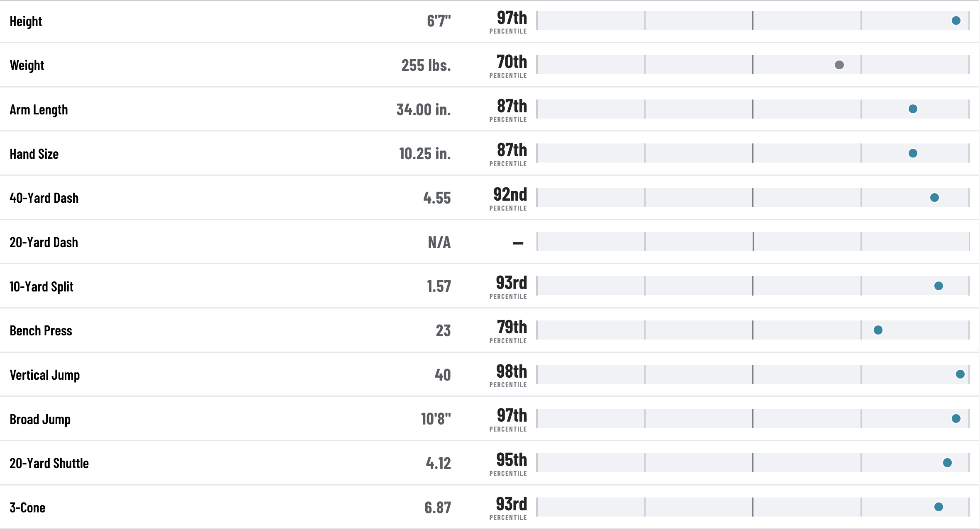The height and width of the screenshot is (529, 980).
Task: Click the 40-Yard Dash percentile dot
Action: (x=934, y=198)
